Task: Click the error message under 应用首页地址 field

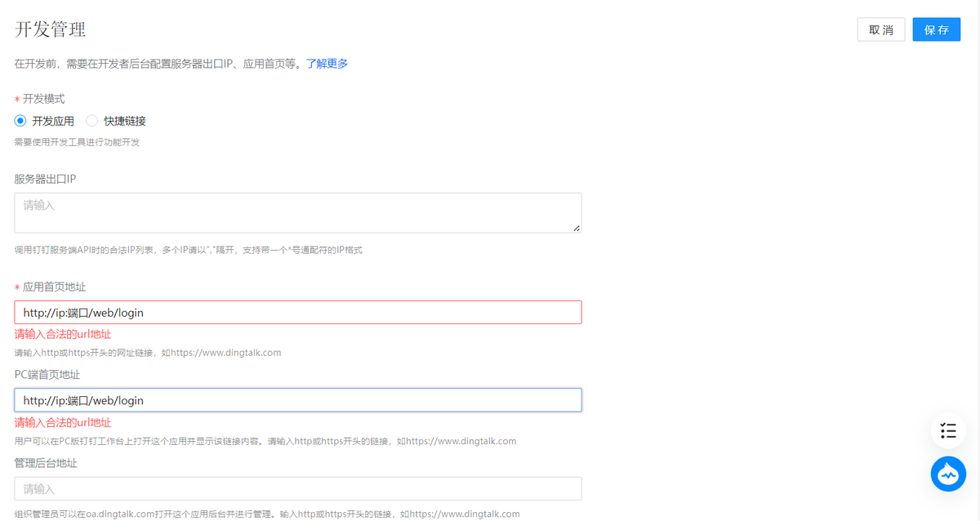Action: [x=63, y=334]
